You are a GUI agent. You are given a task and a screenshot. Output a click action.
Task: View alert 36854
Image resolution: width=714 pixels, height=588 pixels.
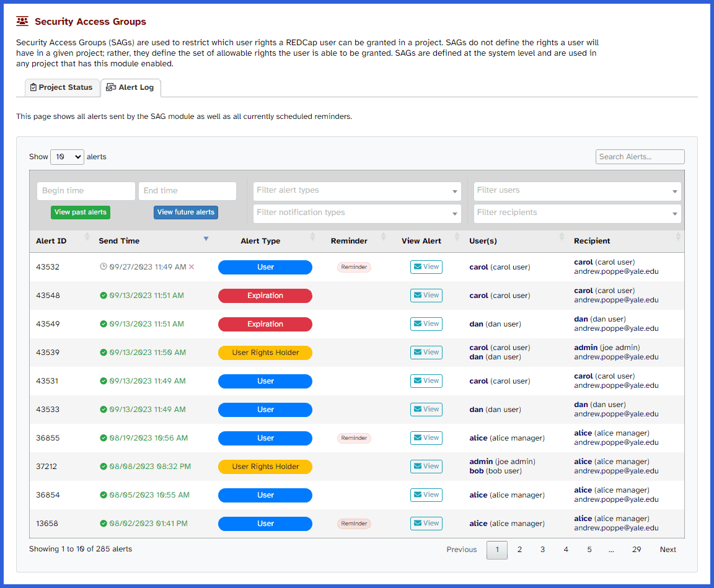tap(426, 494)
